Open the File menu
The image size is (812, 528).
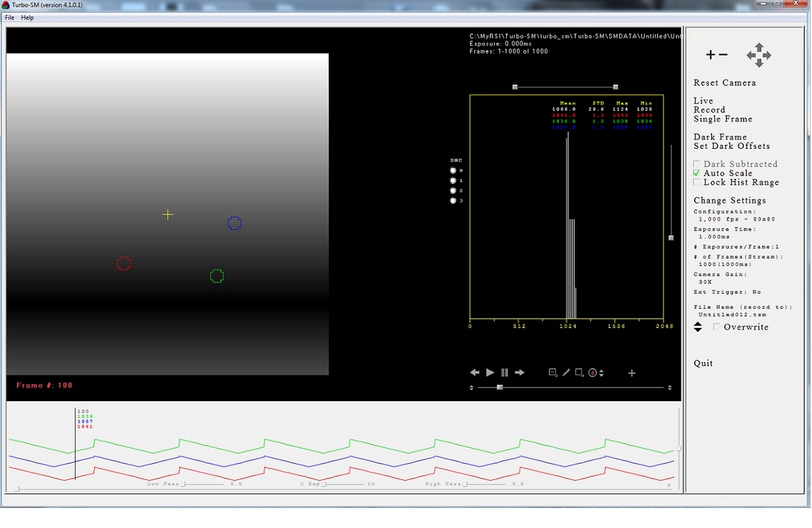pos(9,18)
